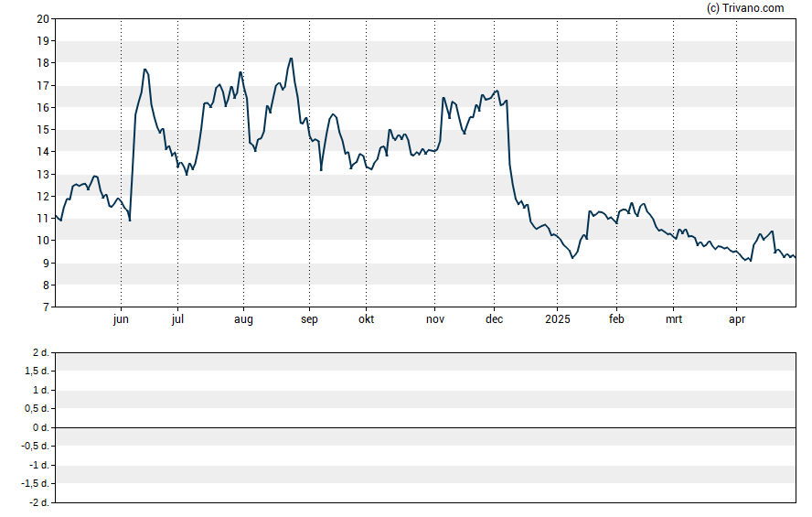Click the '(c) Trivano.com' copyright text

pos(745,7)
